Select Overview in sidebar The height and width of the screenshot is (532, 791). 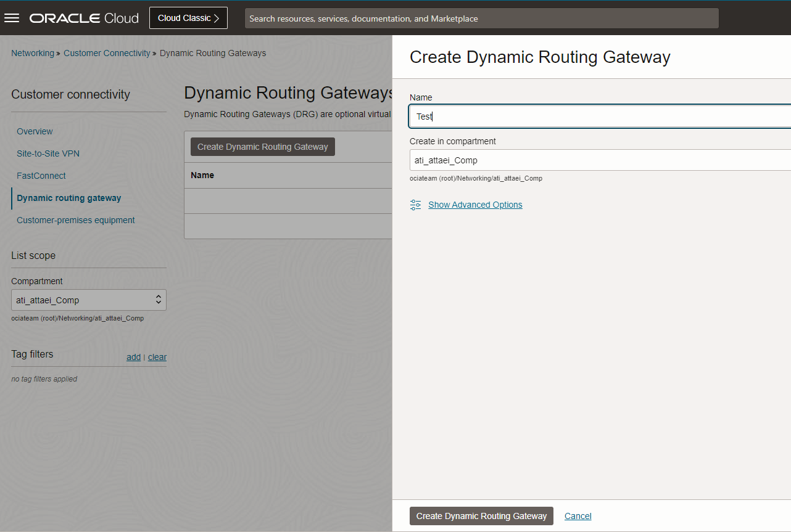click(35, 131)
